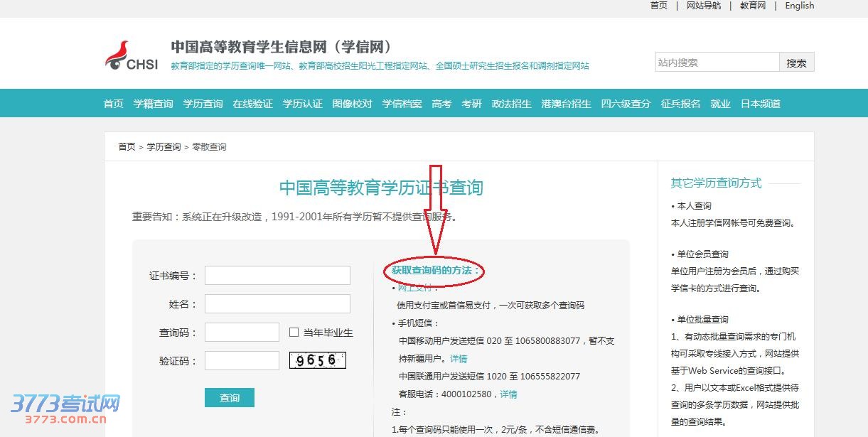The height and width of the screenshot is (437, 868).
Task: Click the CHSI logo icon
Action: [x=132, y=55]
